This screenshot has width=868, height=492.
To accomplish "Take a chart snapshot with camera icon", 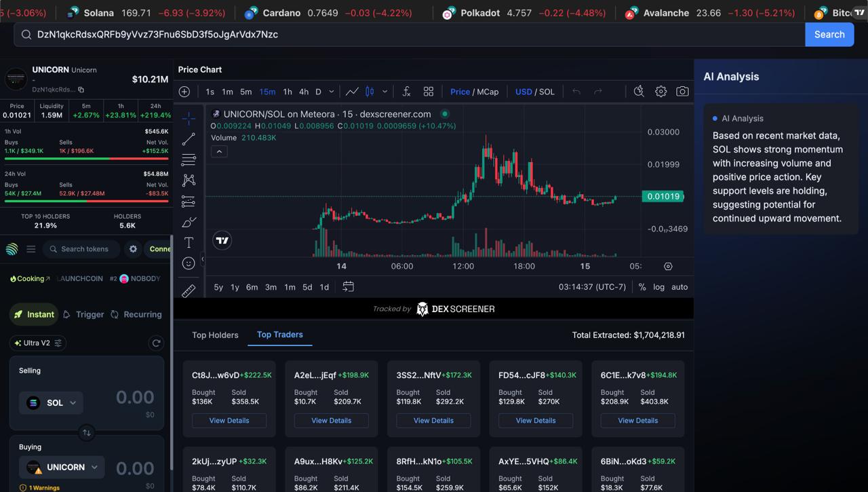I will [x=682, y=92].
